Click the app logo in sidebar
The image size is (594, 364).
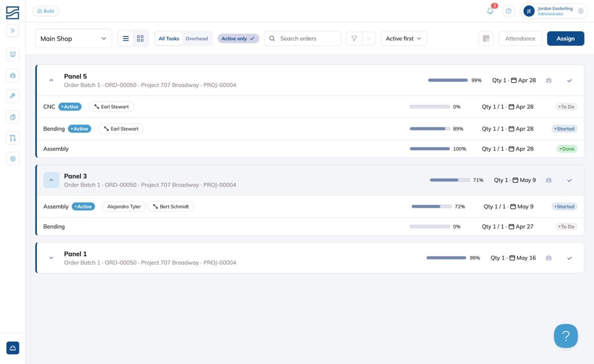[13, 13]
